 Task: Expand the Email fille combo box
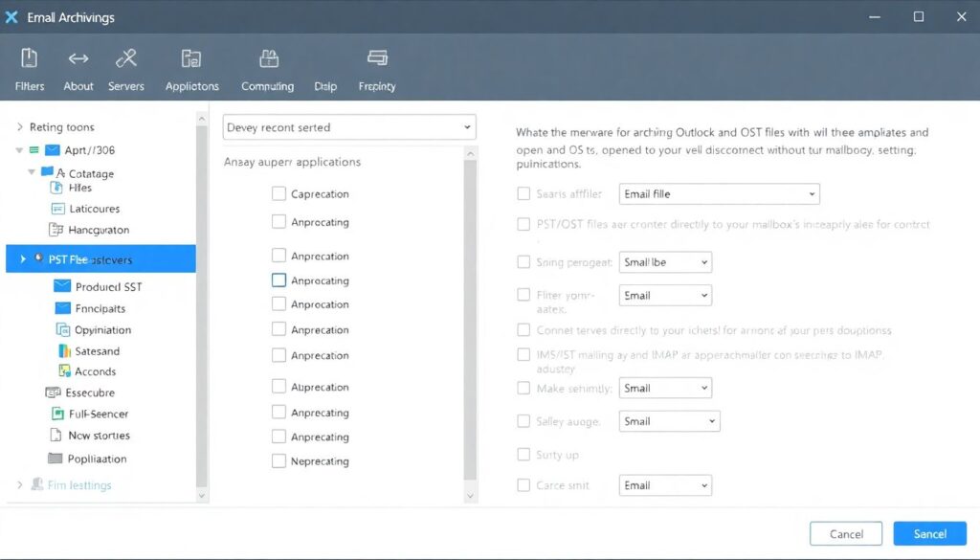pyautogui.click(x=719, y=194)
